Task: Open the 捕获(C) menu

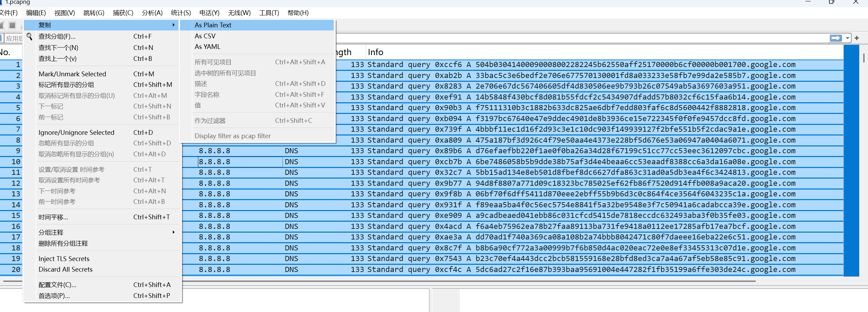Action: click(x=123, y=13)
